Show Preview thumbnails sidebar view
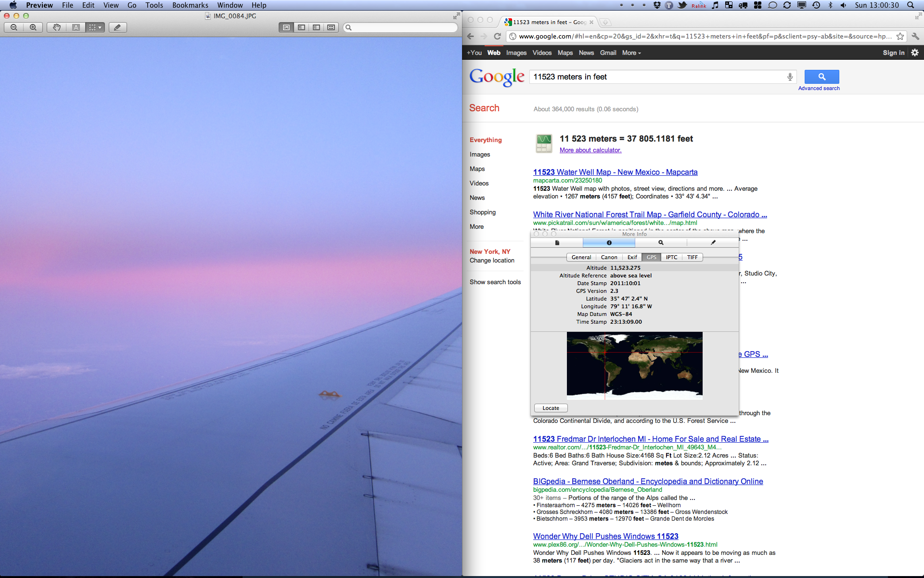 click(301, 27)
